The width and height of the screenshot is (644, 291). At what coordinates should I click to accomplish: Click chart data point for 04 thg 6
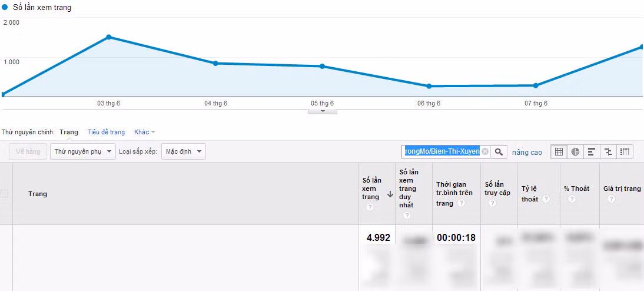coord(215,63)
